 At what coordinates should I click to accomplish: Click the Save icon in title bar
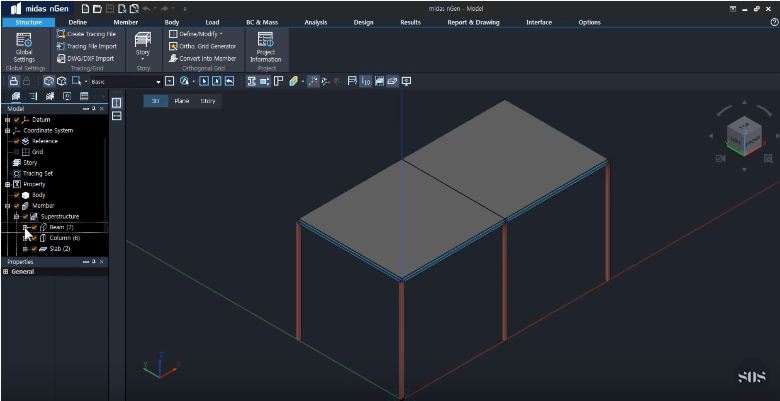109,8
